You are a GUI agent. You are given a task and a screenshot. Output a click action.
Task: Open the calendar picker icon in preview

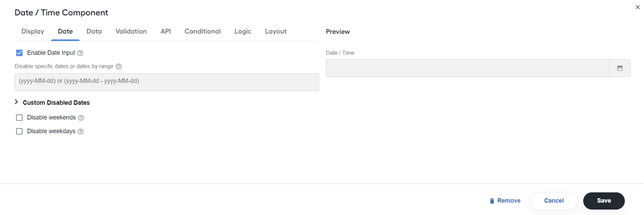point(620,68)
